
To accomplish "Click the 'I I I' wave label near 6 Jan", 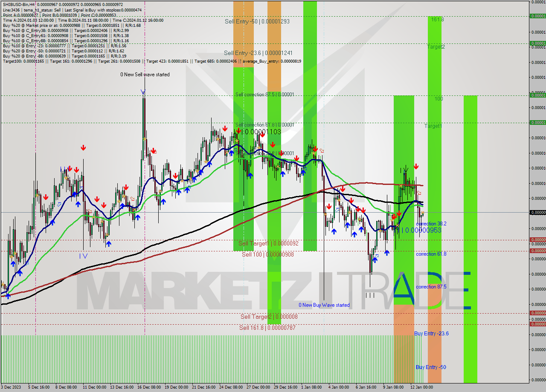I will 370,295.
